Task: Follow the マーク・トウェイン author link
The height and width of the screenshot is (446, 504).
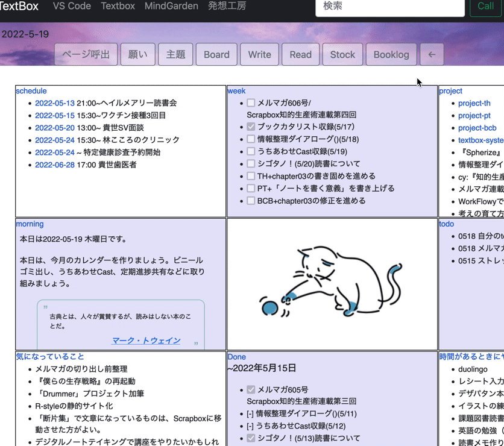Action: click(145, 341)
